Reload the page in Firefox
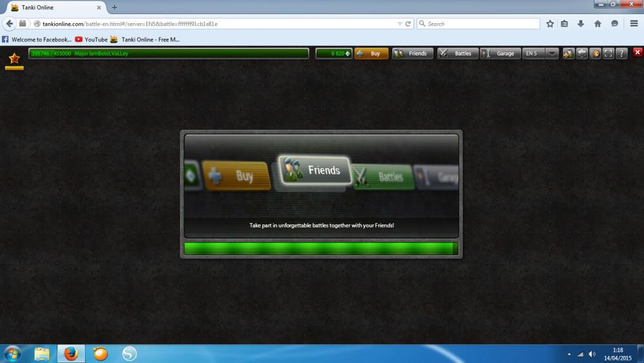This screenshot has height=363, width=644. pyautogui.click(x=408, y=24)
